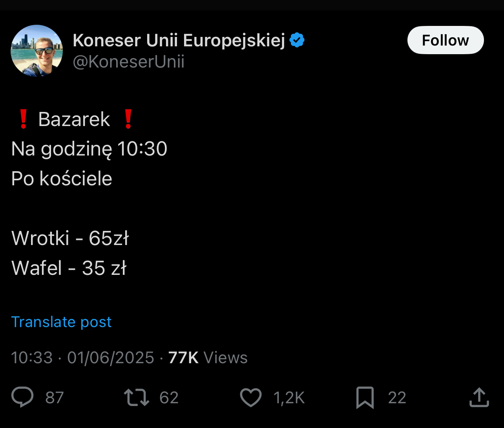Open the share options icon
This screenshot has height=428, width=504.
click(x=479, y=397)
